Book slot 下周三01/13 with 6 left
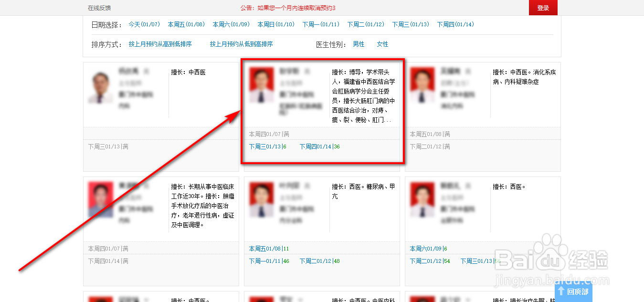The height and width of the screenshot is (302, 644). 268,146
